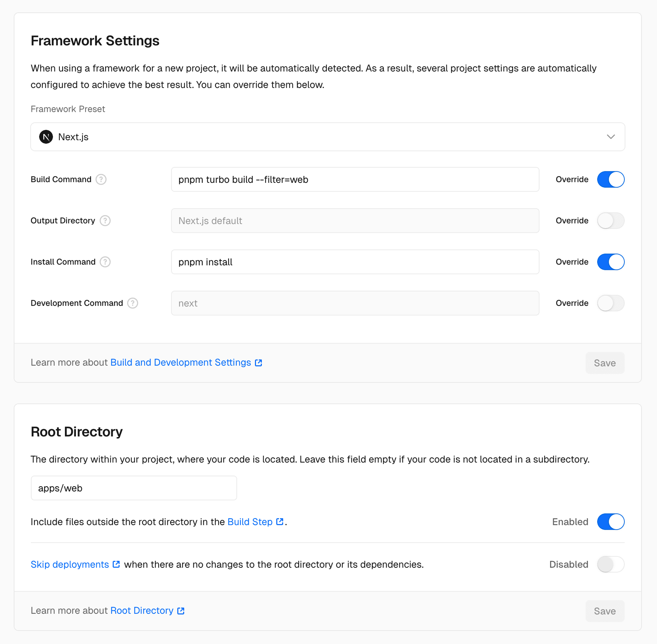Click the external link icon beside Build and Development Settings

(x=258, y=363)
